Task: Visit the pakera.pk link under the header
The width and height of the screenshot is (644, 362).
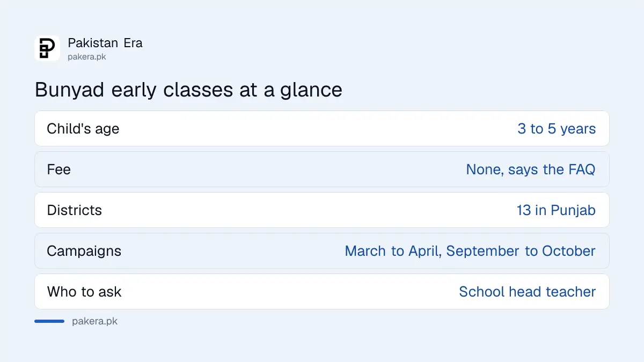Action: pyautogui.click(x=86, y=57)
